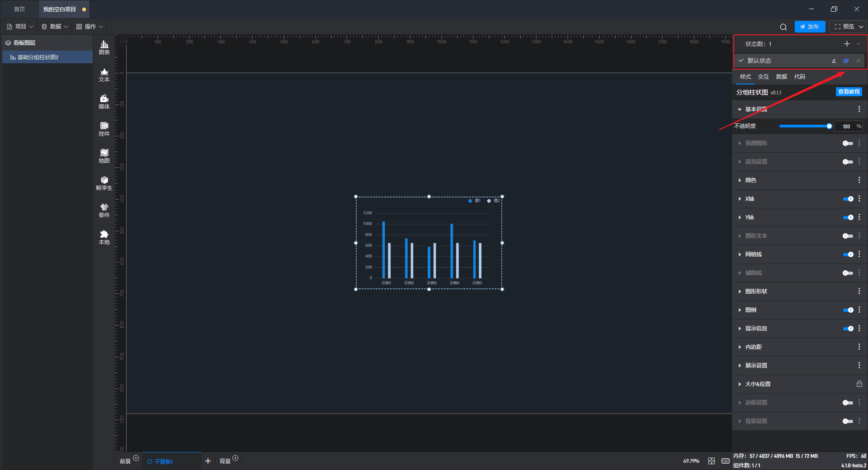
Task: Enable the 顶部图形 toggle
Action: [848, 143]
